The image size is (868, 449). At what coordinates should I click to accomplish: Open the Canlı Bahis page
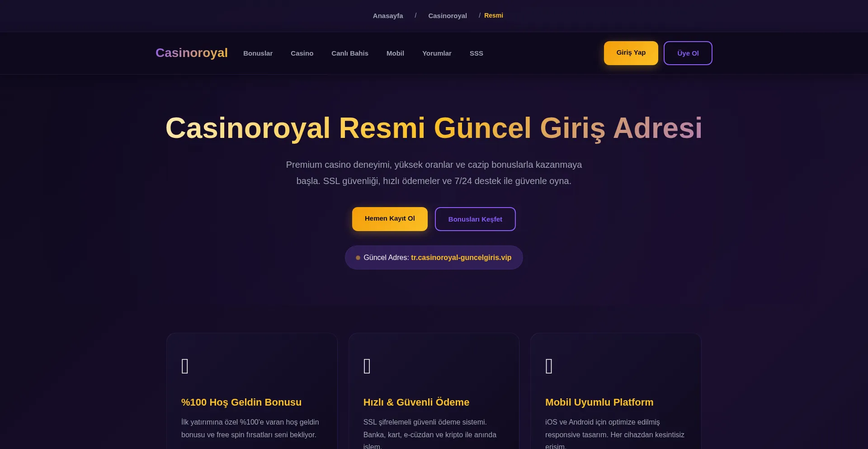349,53
